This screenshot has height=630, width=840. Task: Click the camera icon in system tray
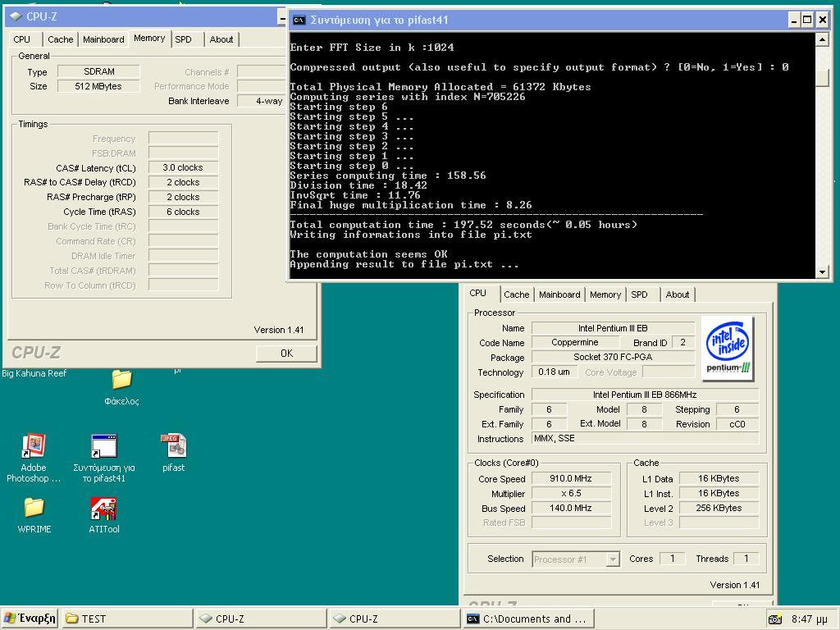click(774, 619)
